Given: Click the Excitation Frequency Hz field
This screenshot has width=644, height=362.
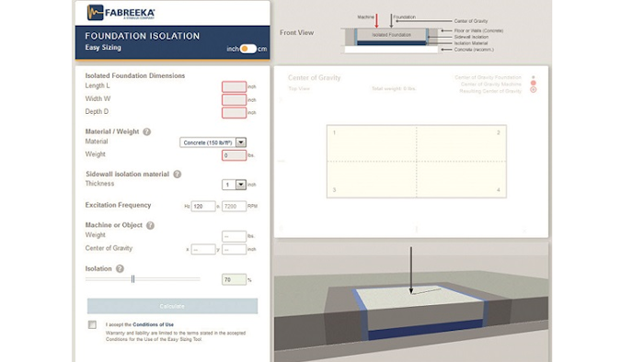Looking at the screenshot, I should (x=203, y=206).
